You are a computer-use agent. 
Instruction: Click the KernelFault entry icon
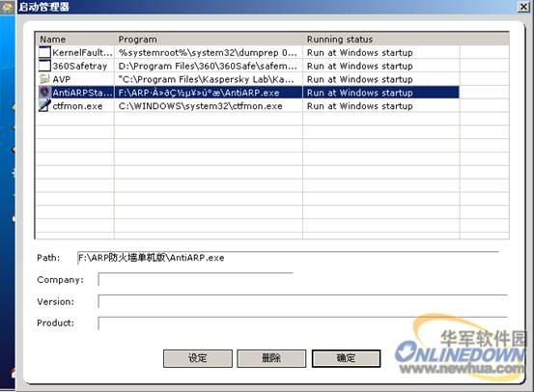coord(44,52)
